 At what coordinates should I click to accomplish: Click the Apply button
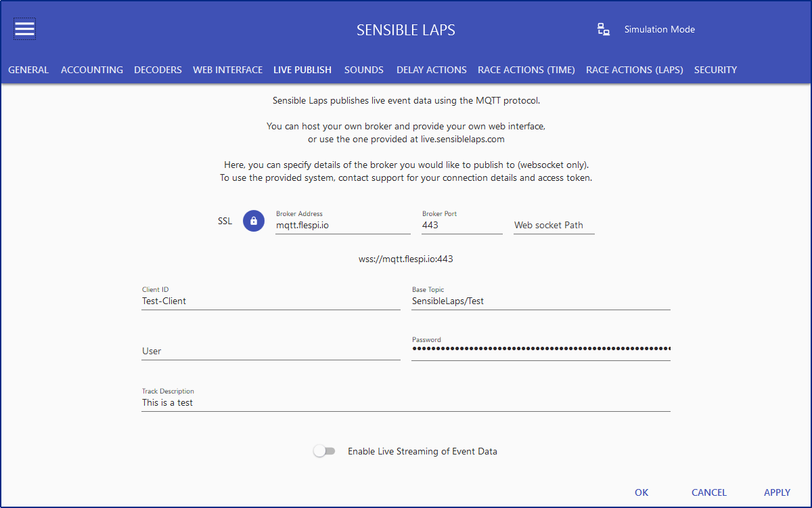point(777,492)
